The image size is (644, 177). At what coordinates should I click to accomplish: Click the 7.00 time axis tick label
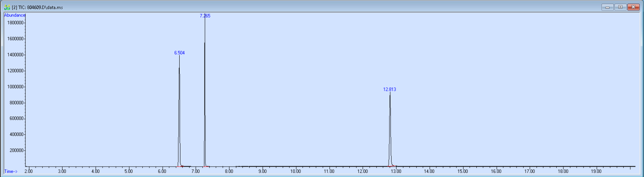click(x=195, y=171)
